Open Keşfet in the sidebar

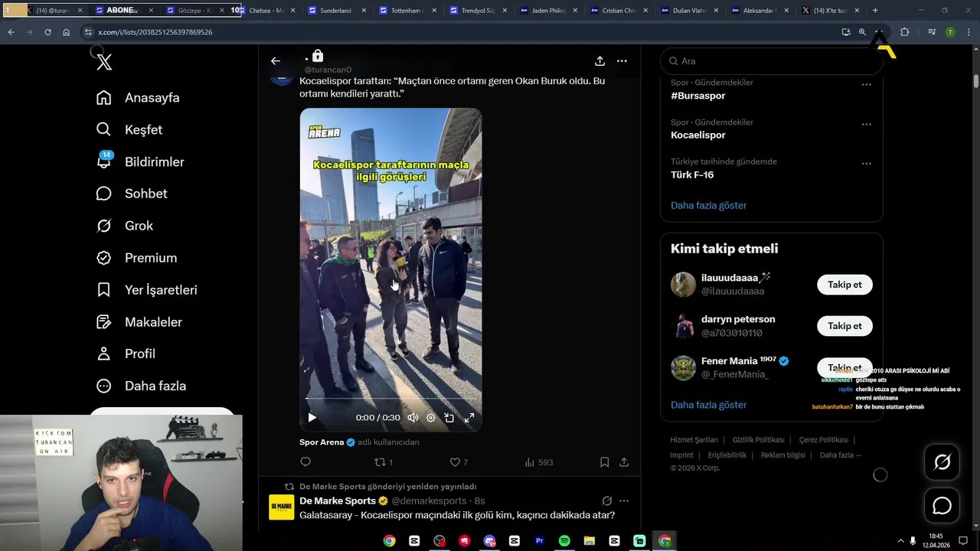129,130
